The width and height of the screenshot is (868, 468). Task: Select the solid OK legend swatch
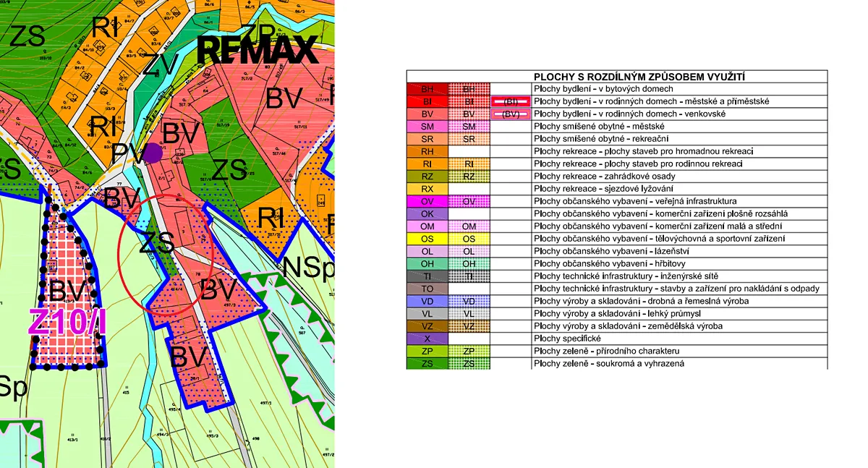(x=427, y=214)
